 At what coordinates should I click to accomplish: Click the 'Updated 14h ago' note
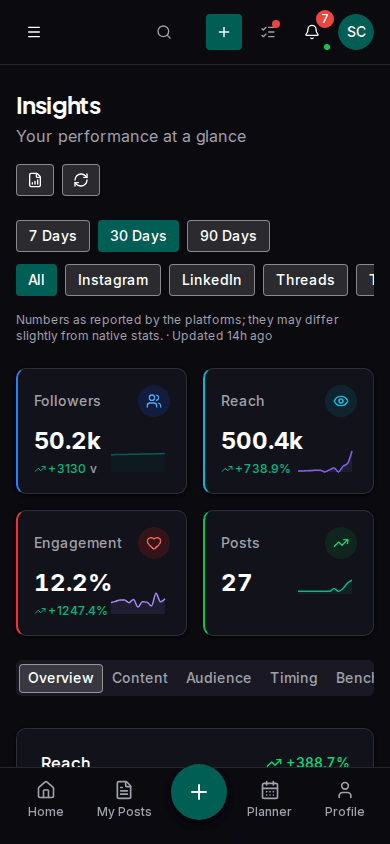pyautogui.click(x=222, y=336)
